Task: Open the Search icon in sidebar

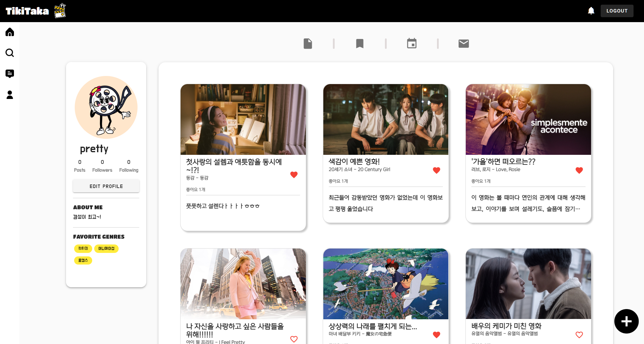Action: click(x=10, y=53)
